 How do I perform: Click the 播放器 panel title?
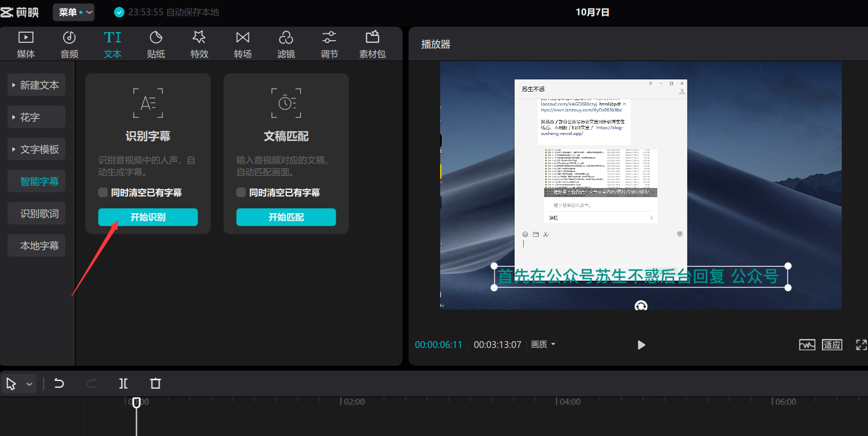[435, 44]
